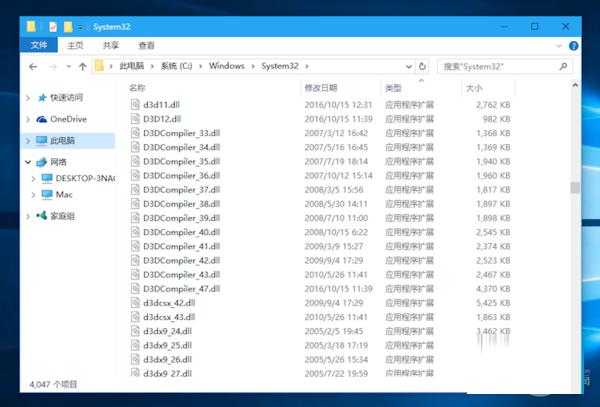600x407 pixels.
Task: Click the d3dx9_24.dll file icon
Action: click(x=135, y=331)
